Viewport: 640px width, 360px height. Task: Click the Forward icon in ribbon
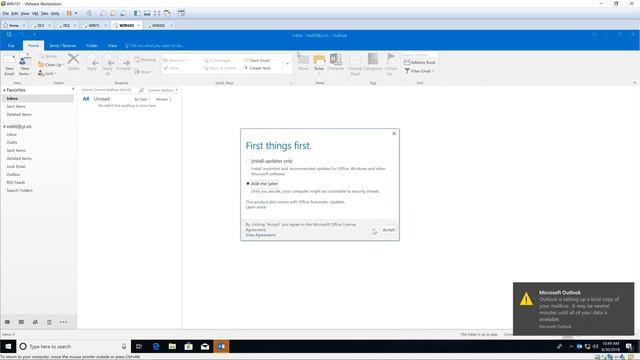tap(123, 63)
